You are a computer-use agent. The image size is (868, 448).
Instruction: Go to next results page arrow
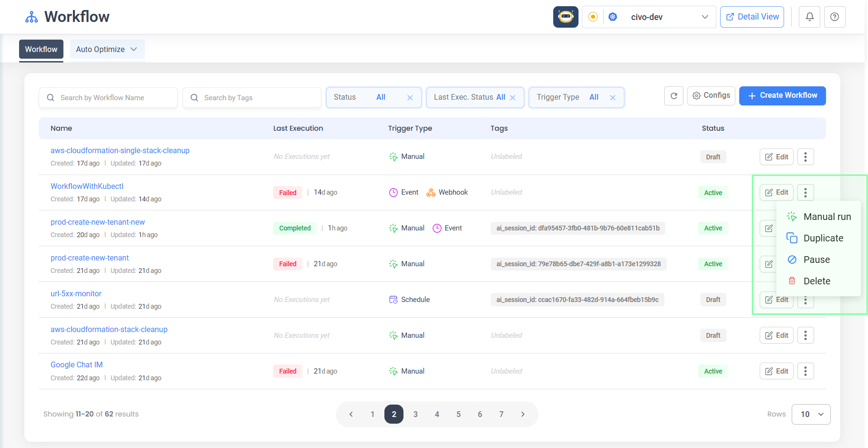(x=523, y=414)
